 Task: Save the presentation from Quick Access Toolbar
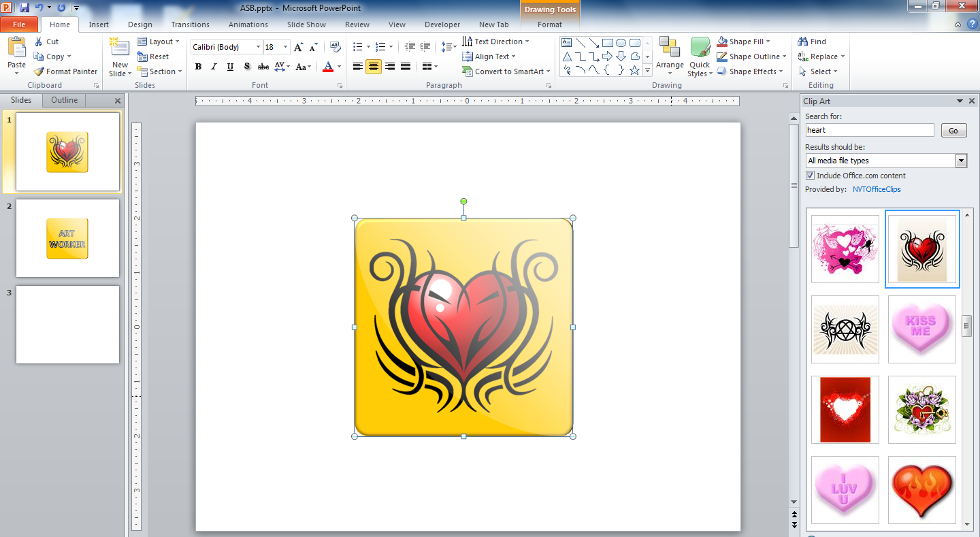[x=24, y=7]
